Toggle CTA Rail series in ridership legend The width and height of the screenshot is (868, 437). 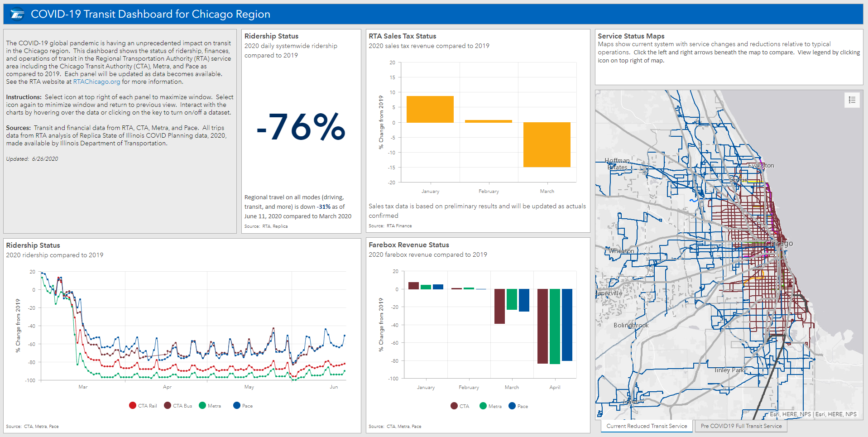143,406
